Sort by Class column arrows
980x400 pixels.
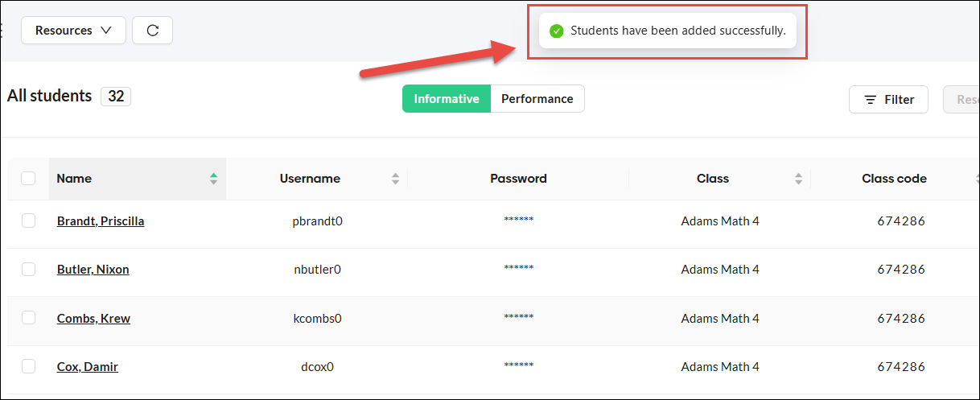pos(798,179)
